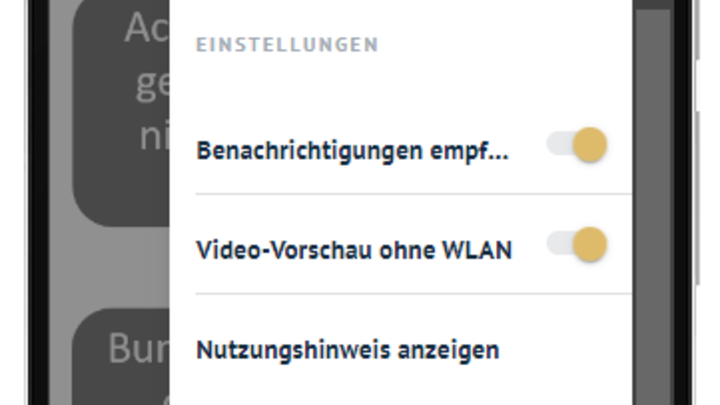Turn off Video-Vorschau ohne WLAN switch
720x405 pixels.
pyautogui.click(x=577, y=244)
